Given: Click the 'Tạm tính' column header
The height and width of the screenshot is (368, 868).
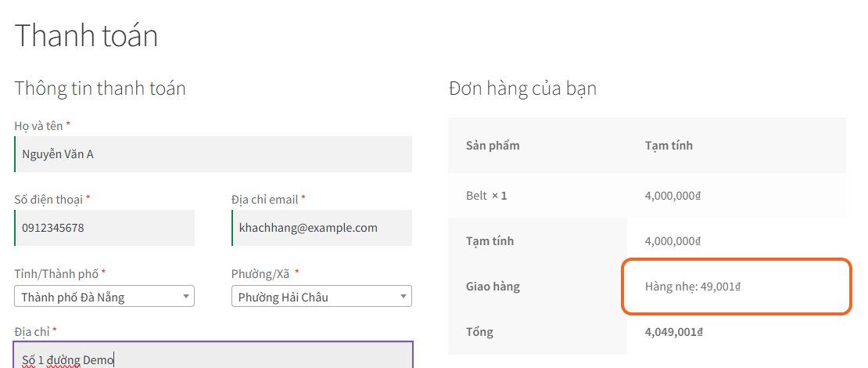Looking at the screenshot, I should 669,146.
